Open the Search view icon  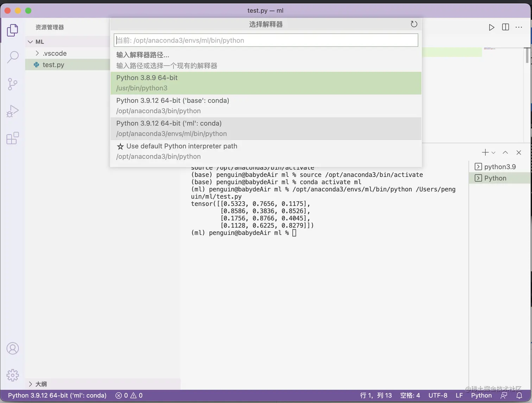[13, 57]
